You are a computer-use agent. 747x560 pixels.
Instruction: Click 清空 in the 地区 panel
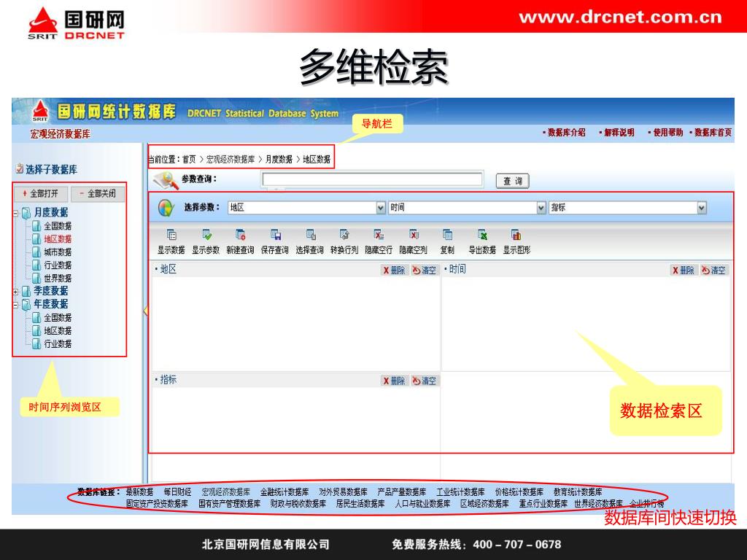click(x=425, y=270)
